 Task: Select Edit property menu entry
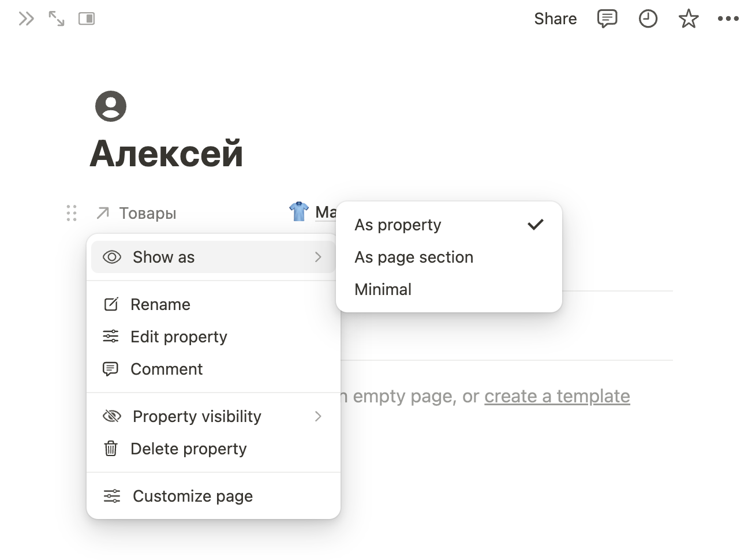(179, 337)
